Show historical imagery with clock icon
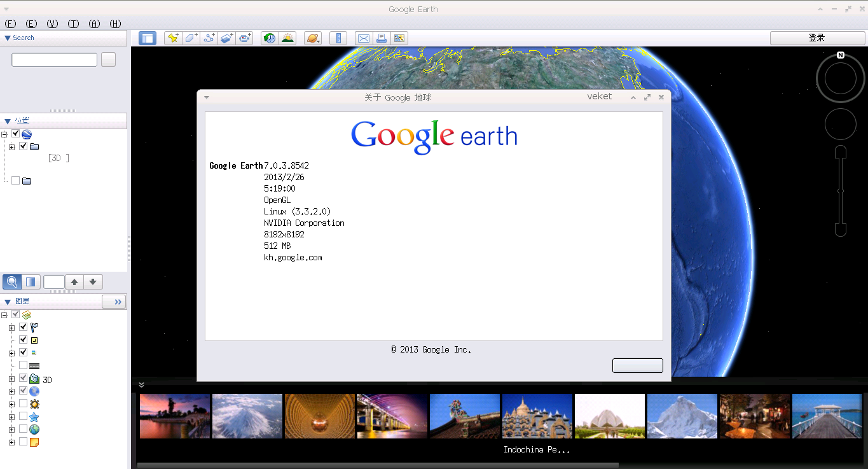The image size is (868, 469). [x=270, y=38]
